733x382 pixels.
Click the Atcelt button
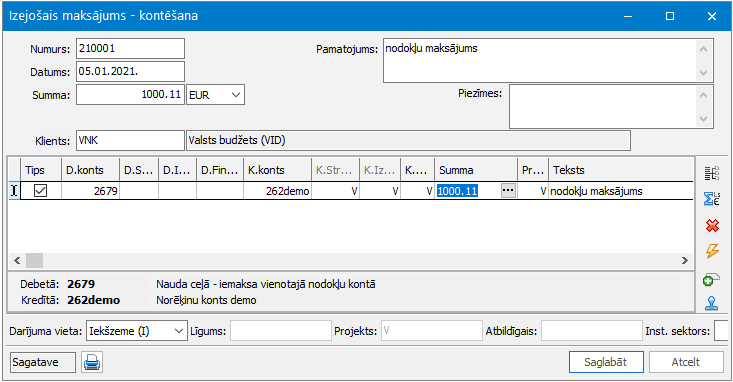[686, 362]
